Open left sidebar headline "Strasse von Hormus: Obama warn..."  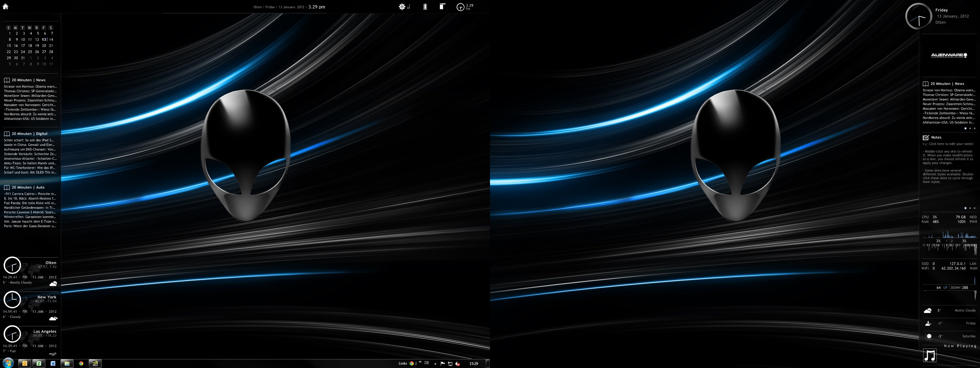(30, 86)
